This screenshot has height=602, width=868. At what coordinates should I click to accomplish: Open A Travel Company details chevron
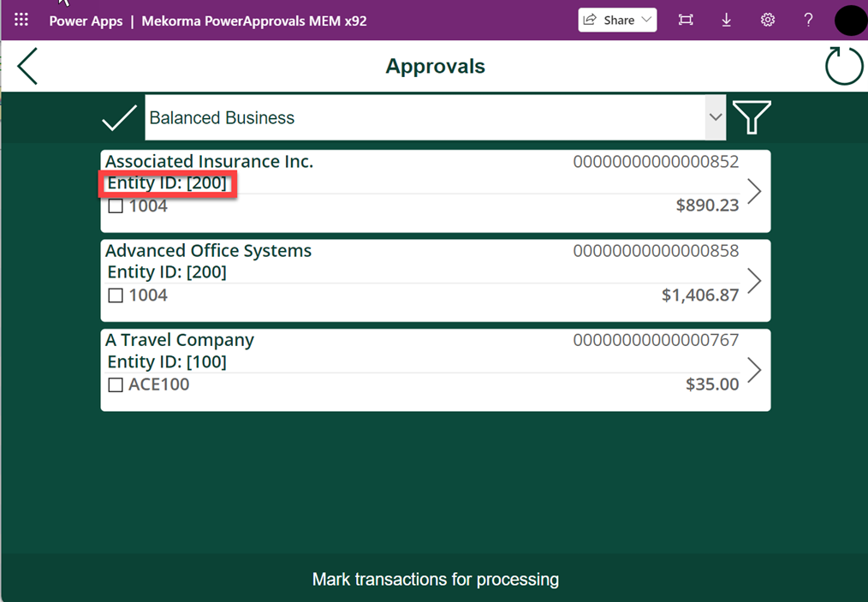(753, 370)
